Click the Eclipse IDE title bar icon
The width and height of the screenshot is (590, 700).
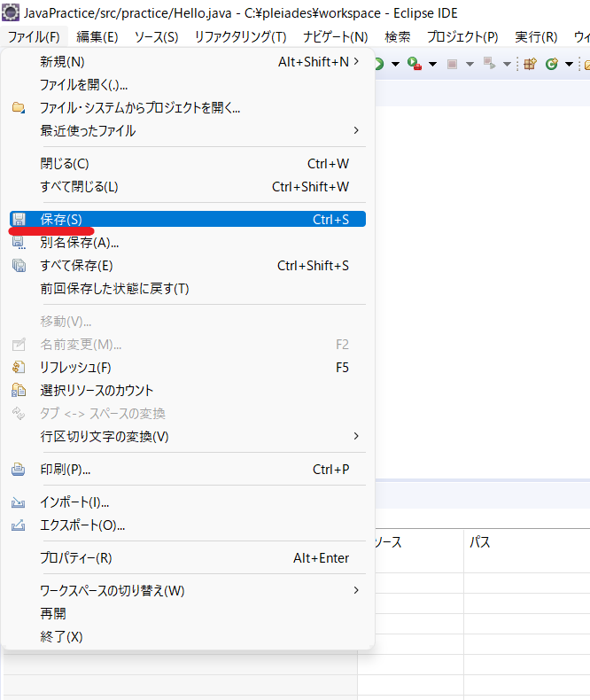pyautogui.click(x=11, y=12)
